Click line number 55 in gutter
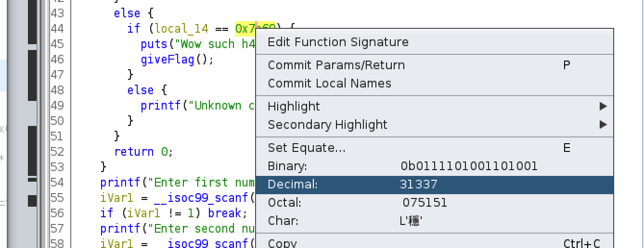 click(57, 198)
